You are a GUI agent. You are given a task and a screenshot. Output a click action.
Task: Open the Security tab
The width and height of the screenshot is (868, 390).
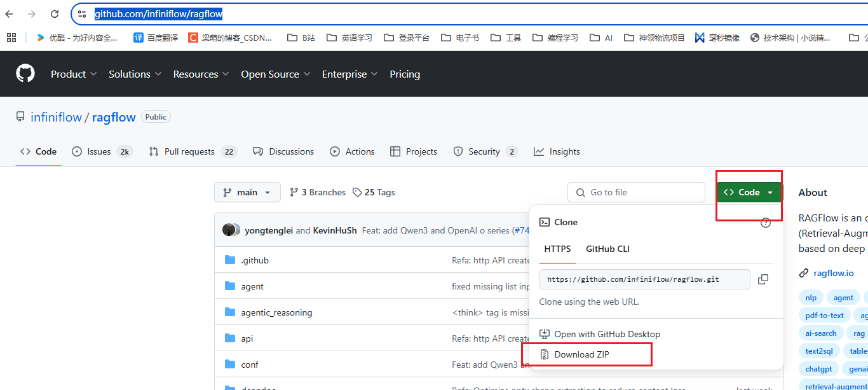485,151
